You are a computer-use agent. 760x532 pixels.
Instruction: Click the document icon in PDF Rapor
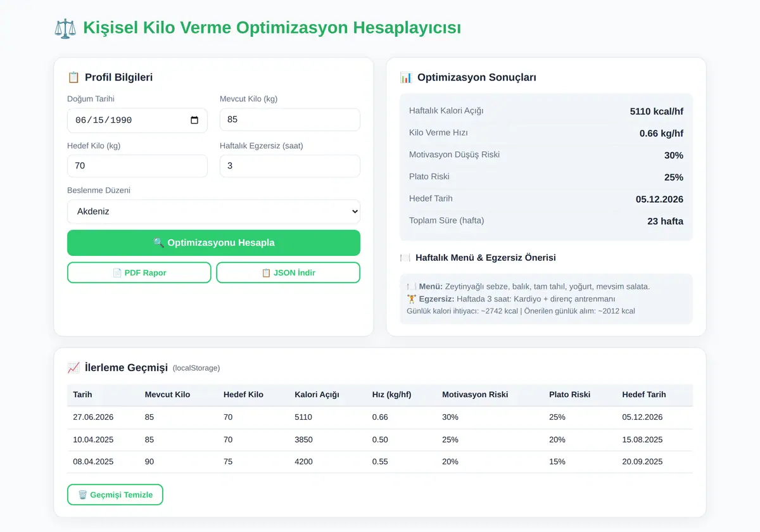(x=117, y=273)
